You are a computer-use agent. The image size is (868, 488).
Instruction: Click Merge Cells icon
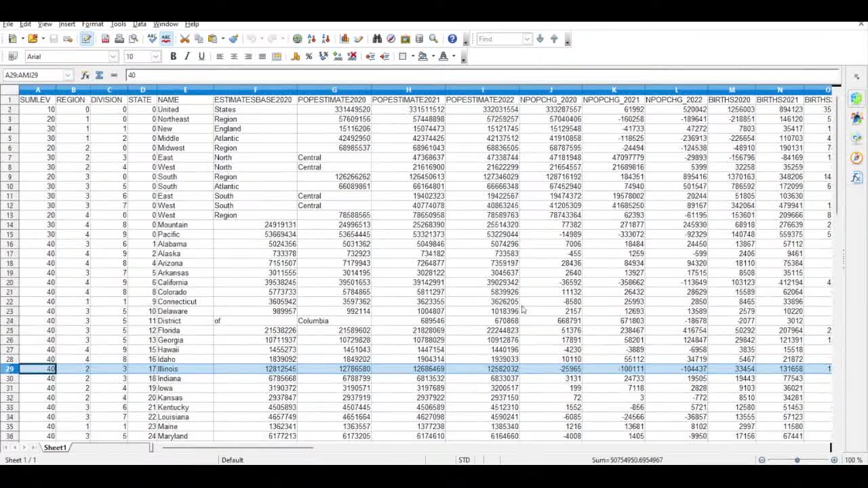click(x=277, y=56)
